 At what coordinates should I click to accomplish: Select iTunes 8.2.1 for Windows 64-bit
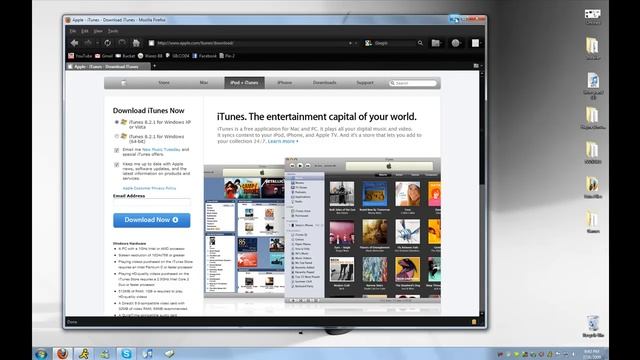(x=117, y=136)
